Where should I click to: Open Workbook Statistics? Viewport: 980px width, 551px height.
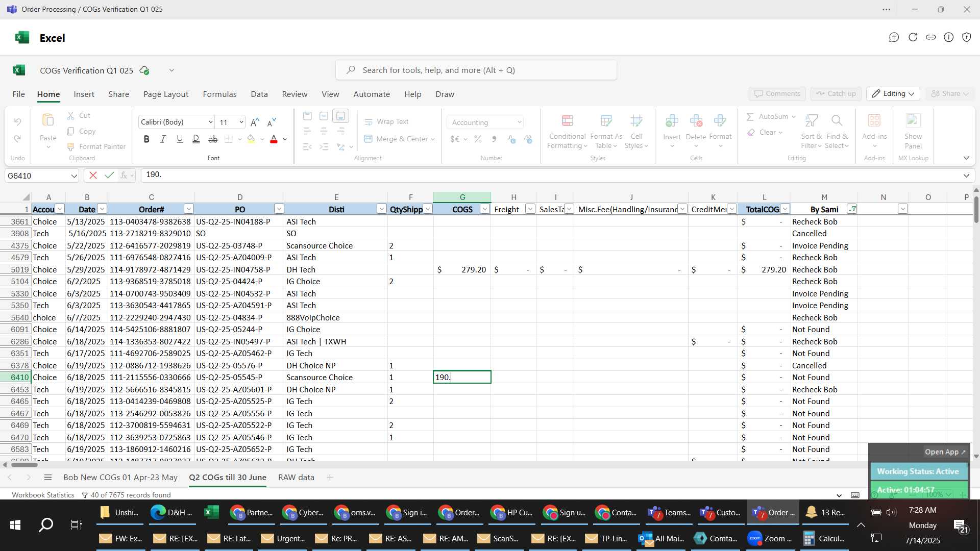(43, 495)
